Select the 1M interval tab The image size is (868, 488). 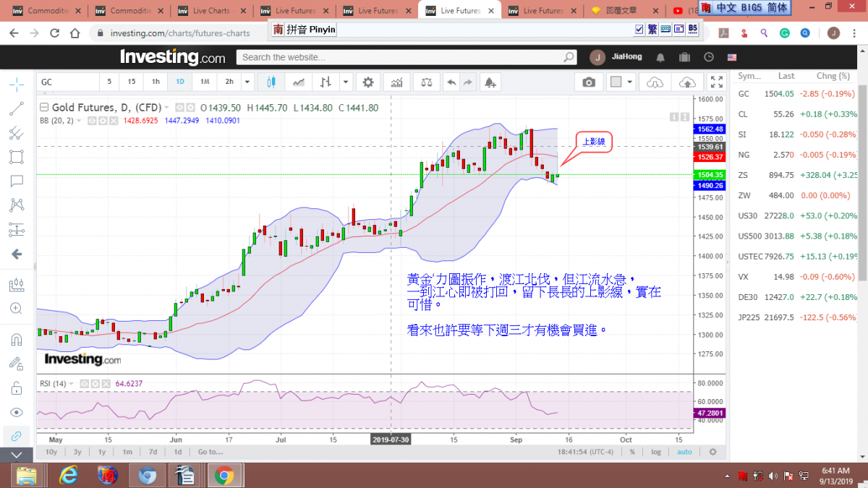point(205,82)
